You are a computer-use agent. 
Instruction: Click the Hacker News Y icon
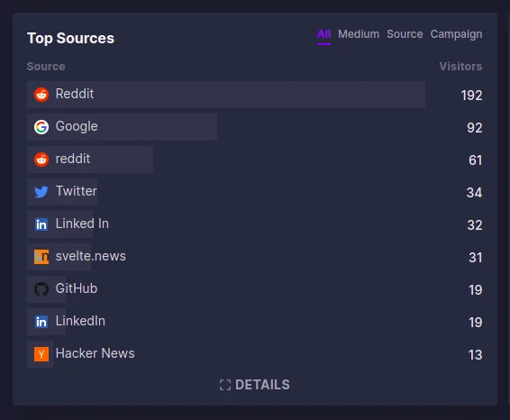[41, 354]
